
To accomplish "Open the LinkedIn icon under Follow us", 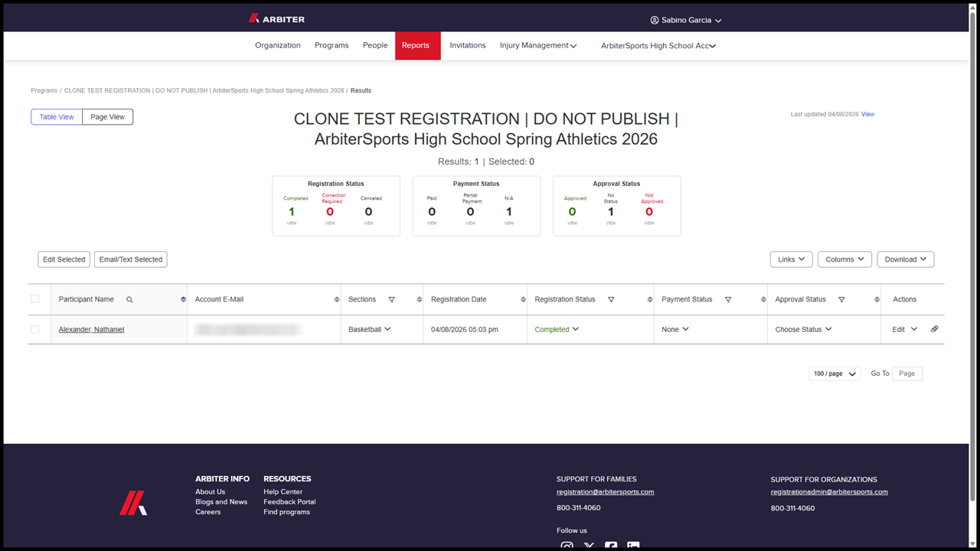I will coord(633,546).
